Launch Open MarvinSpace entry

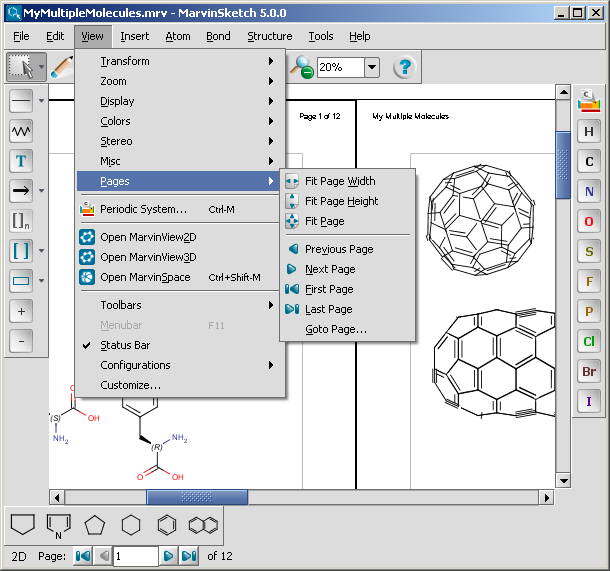pos(145,277)
